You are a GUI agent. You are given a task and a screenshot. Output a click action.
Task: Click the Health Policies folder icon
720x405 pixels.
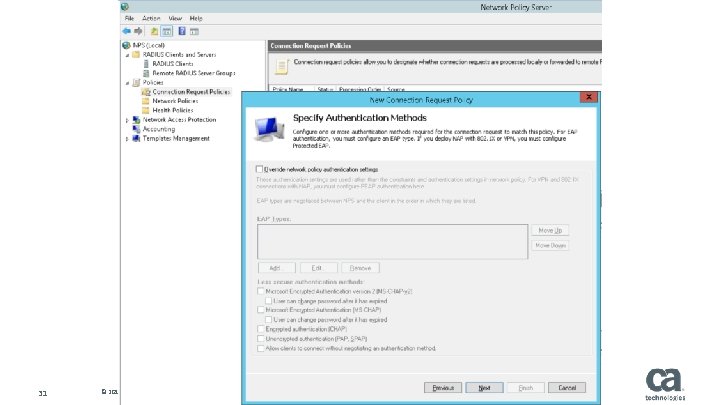(x=146, y=110)
